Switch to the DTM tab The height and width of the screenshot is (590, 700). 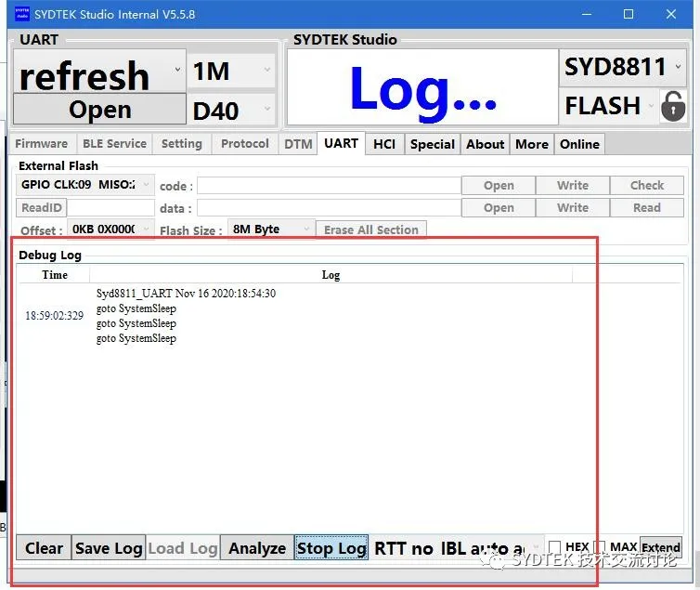[298, 144]
